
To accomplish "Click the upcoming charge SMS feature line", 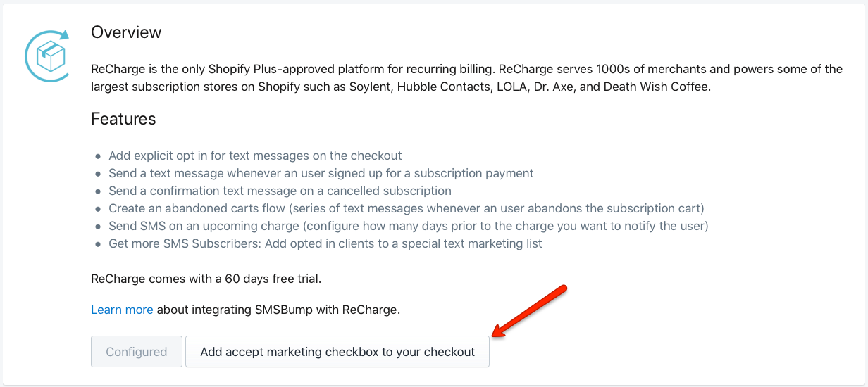I will (409, 226).
